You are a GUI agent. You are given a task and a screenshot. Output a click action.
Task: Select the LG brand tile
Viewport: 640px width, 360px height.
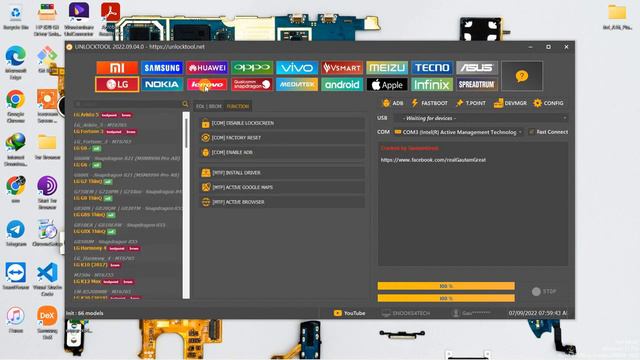[x=117, y=84]
